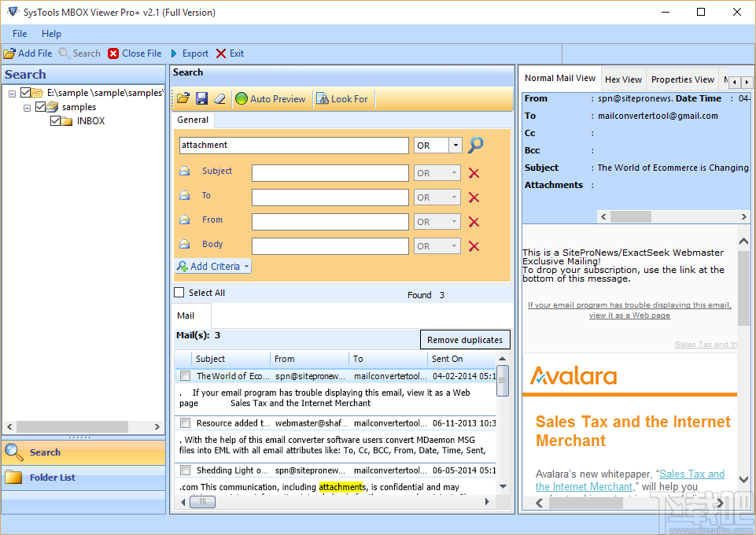Uncheck the samples folder checkbox

coord(40,106)
